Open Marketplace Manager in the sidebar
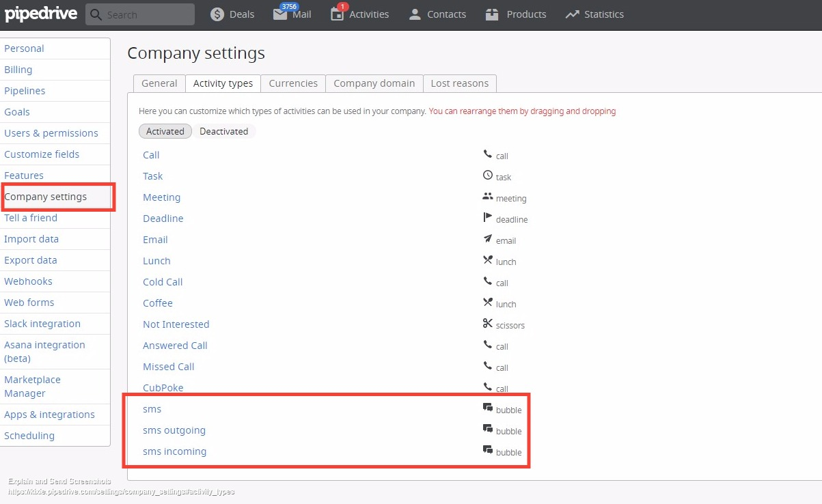This screenshot has height=504, width=822. 32,387
